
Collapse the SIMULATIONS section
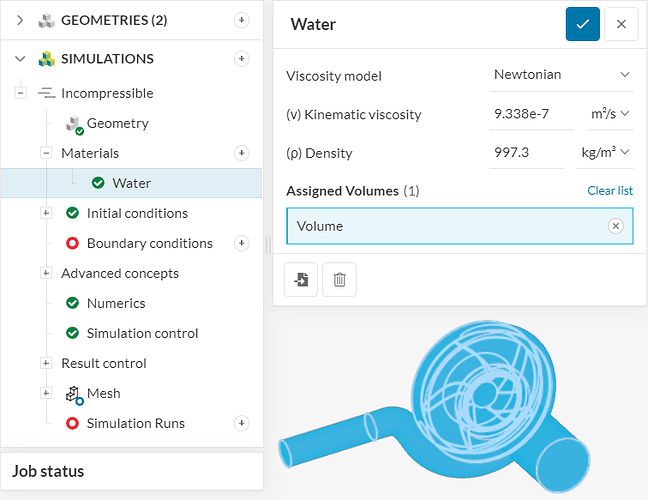[x=19, y=59]
